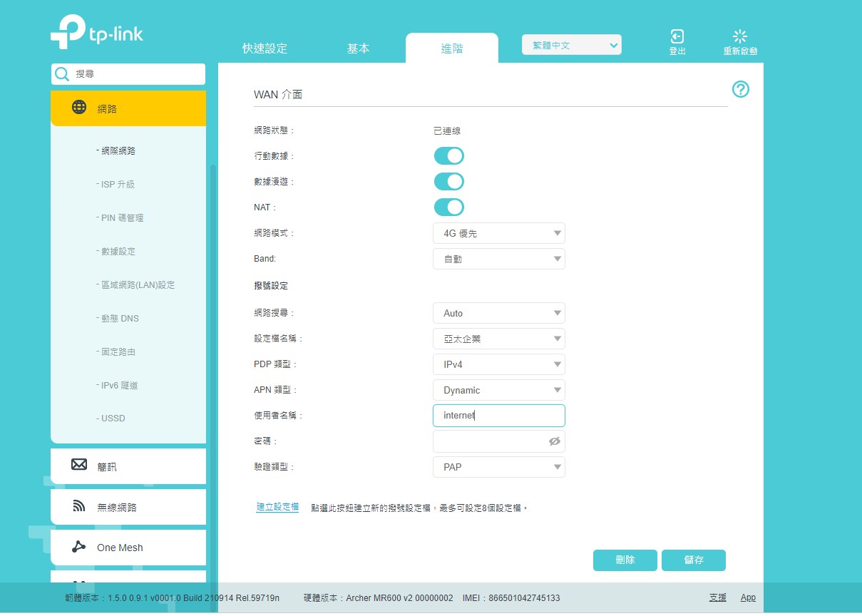
Task: Select 數據設定 submenu item
Action: [117, 251]
